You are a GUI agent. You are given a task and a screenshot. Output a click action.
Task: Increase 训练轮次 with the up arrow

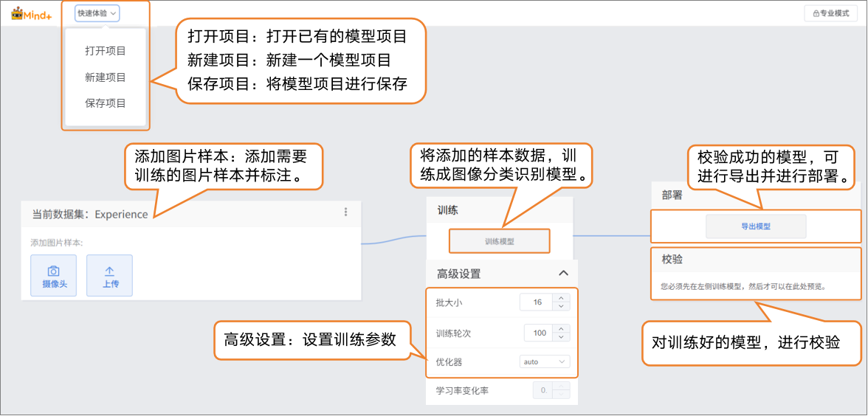tap(561, 328)
